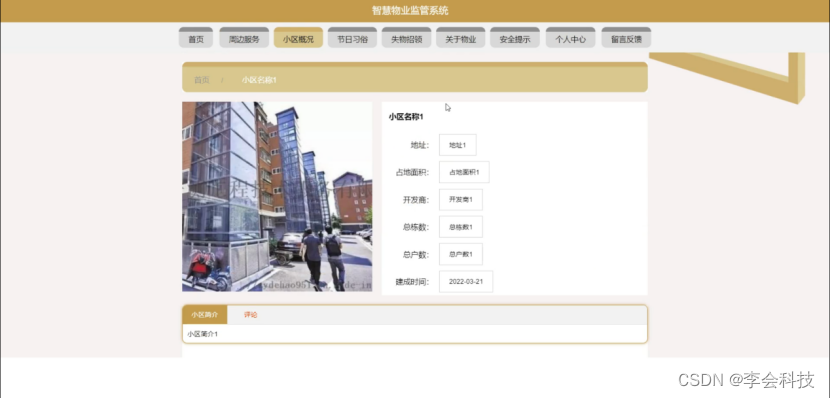Image resolution: width=830 pixels, height=398 pixels.
Task: Click the 总户数 field label
Action: point(416,255)
